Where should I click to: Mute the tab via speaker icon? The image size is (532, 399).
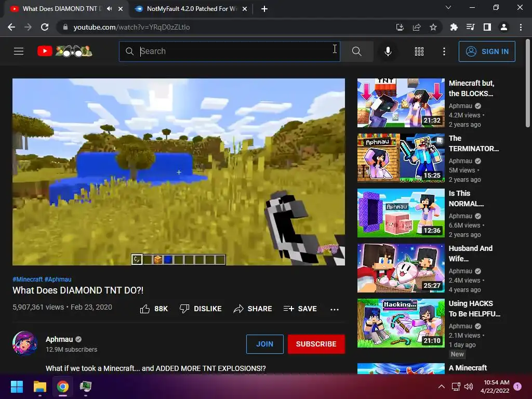109,9
